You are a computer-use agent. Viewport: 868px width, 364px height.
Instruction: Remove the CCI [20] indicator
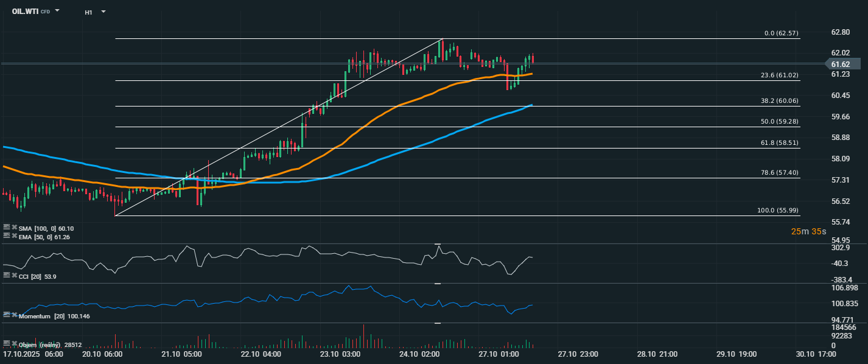[x=13, y=276]
